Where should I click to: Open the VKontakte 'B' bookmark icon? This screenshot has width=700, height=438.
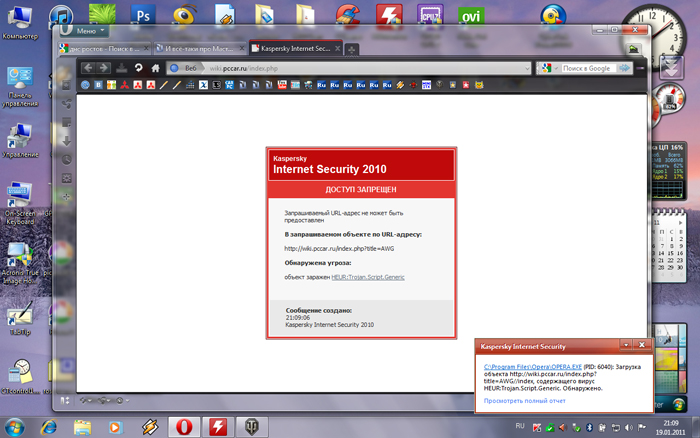tap(98, 85)
